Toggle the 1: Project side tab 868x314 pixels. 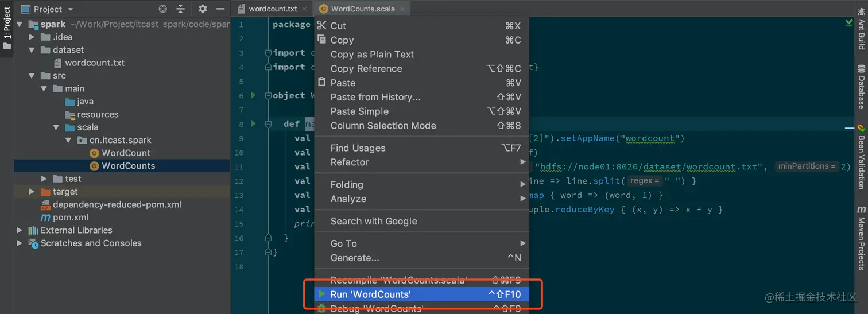tap(7, 28)
